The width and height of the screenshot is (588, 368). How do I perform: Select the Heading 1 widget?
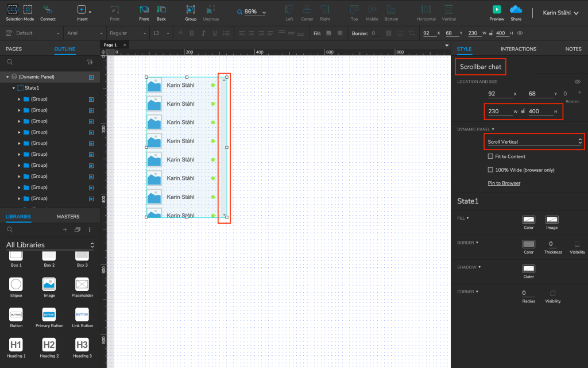(16, 344)
